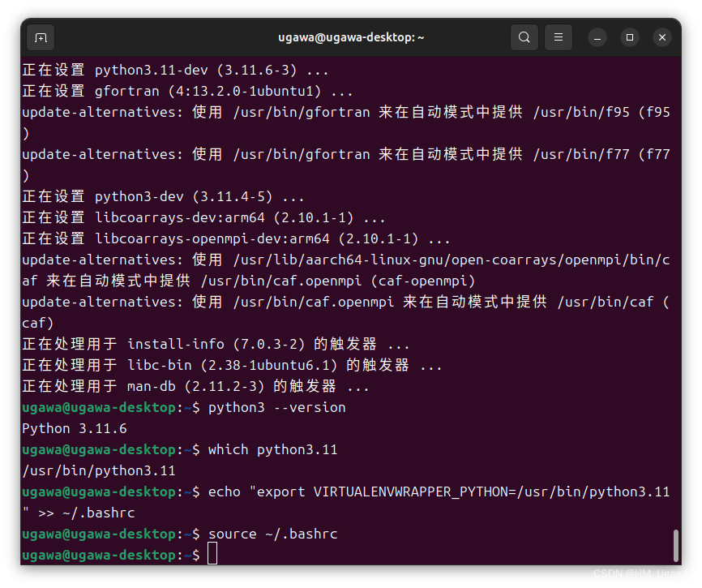The image size is (702, 588).
Task: Minimize the terminal window
Action: tap(597, 37)
